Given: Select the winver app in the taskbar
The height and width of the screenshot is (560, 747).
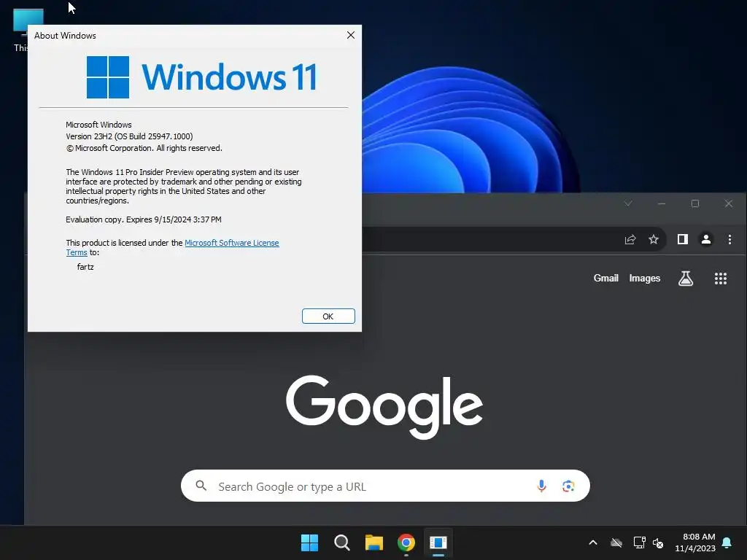Looking at the screenshot, I should click(438, 542).
